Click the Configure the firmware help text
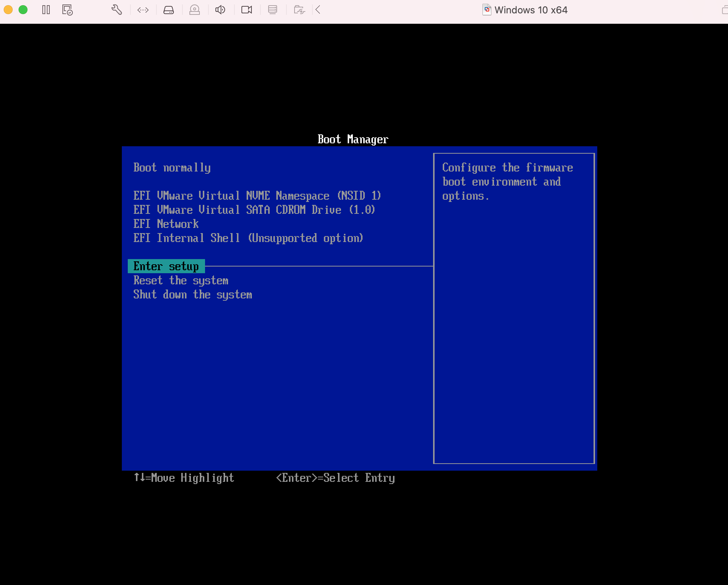This screenshot has height=585, width=728. pos(507,182)
